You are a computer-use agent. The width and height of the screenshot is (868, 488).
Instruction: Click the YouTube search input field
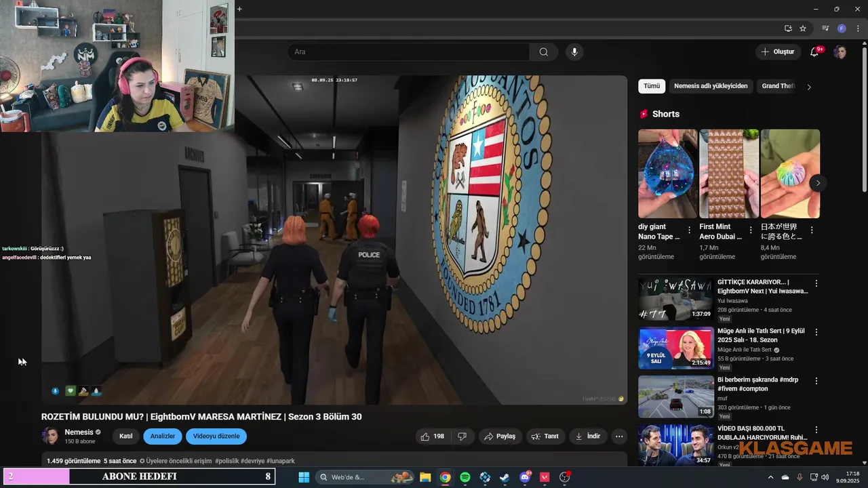coord(409,52)
